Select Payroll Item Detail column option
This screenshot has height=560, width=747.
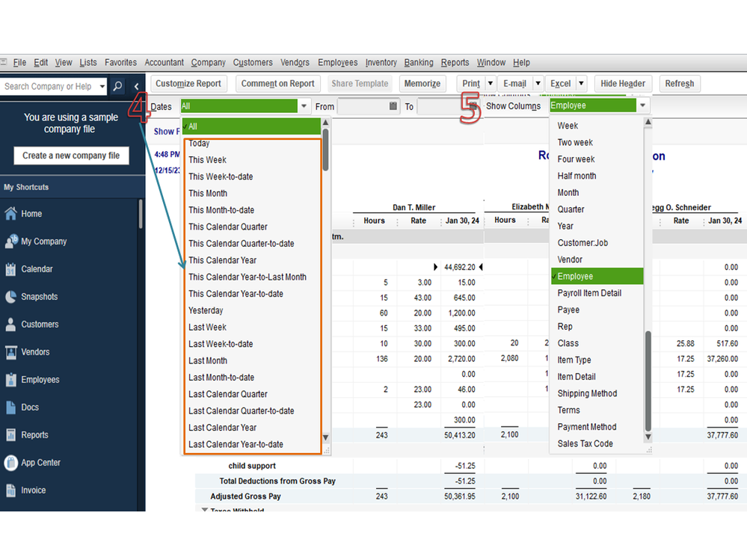pos(589,293)
